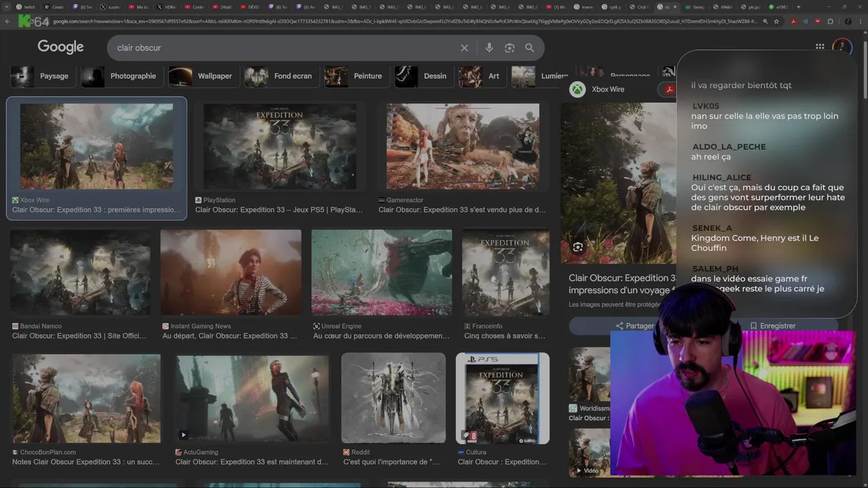Image resolution: width=868 pixels, height=488 pixels.
Task: Submit search with the magnifier button
Action: (530, 48)
